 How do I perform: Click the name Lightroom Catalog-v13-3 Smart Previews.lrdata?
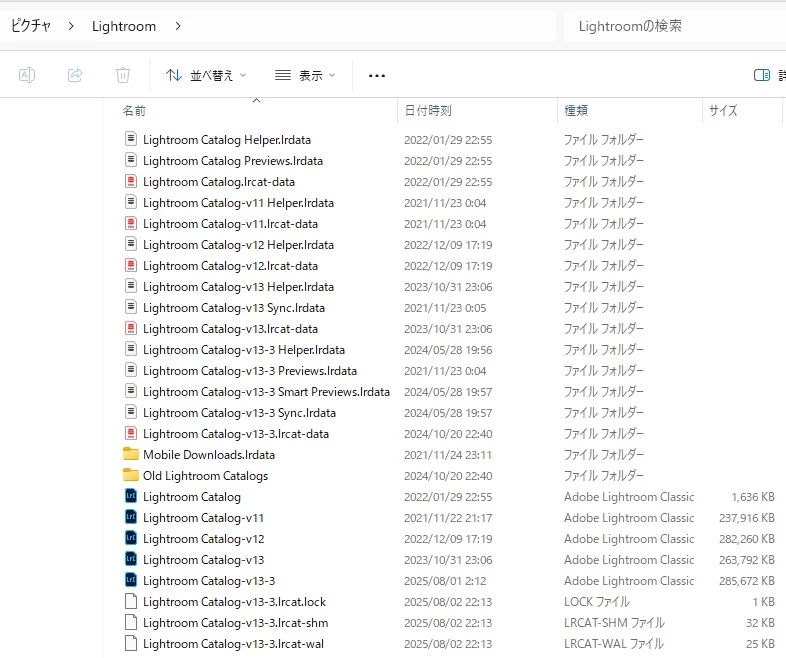[266, 392]
